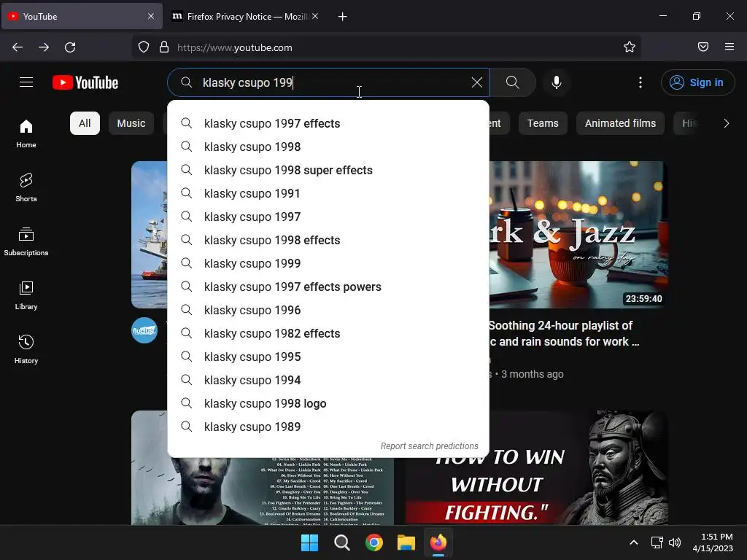Switch to the YouTube tab

coord(82,16)
